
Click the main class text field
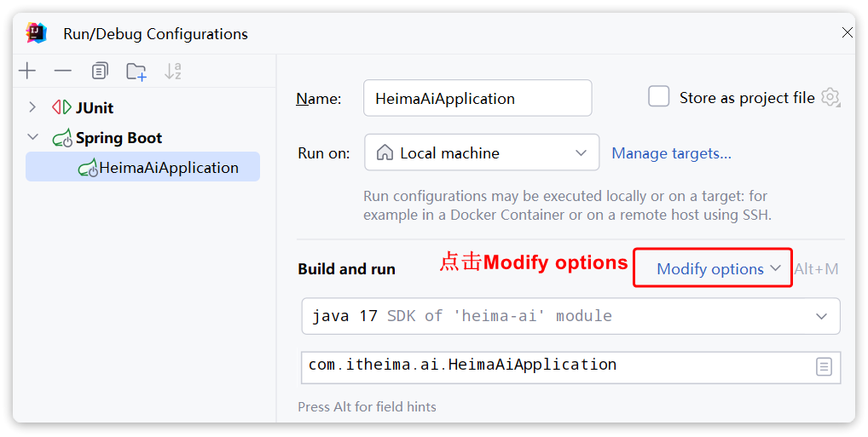click(x=554, y=365)
